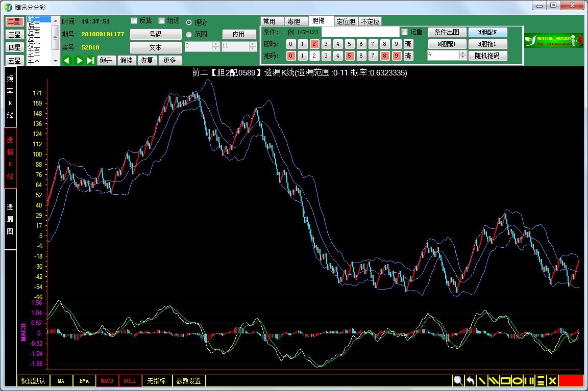Tick the 记重 checkbox
The image size is (588, 391).
pyautogui.click(x=405, y=32)
